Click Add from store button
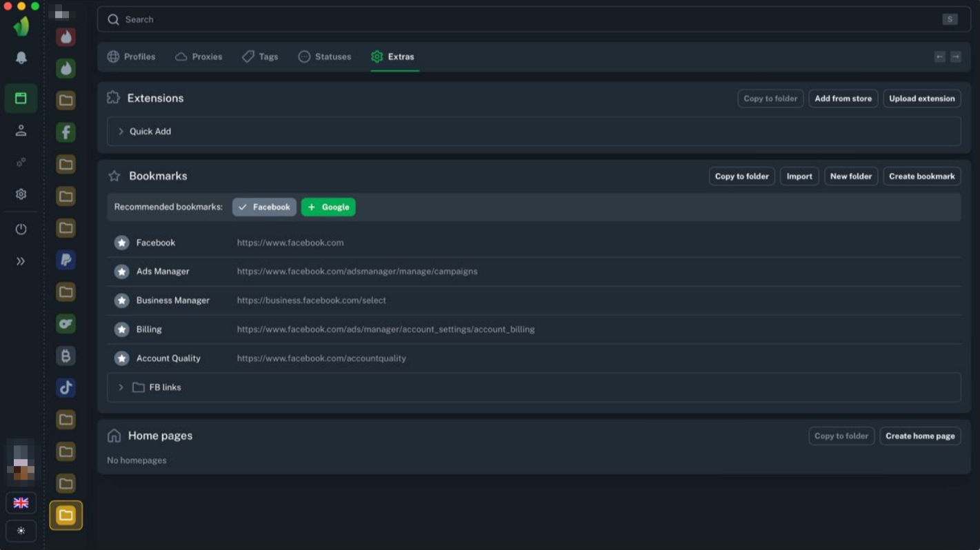 tap(843, 99)
